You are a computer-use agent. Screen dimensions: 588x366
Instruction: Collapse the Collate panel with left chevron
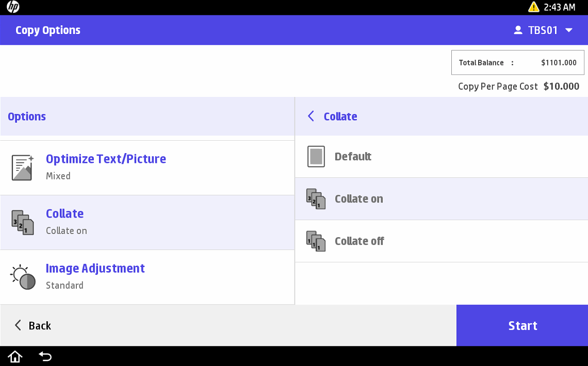click(311, 117)
